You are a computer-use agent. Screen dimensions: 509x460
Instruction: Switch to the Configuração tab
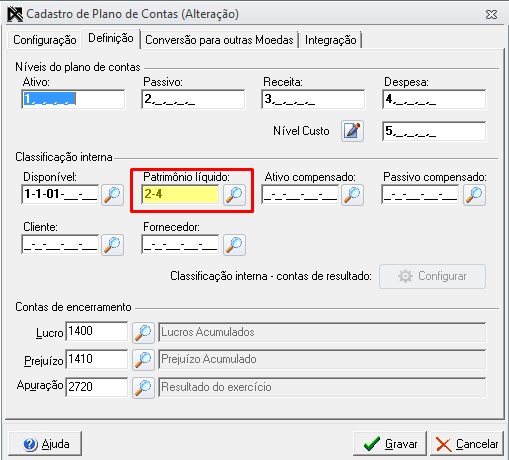pyautogui.click(x=45, y=40)
